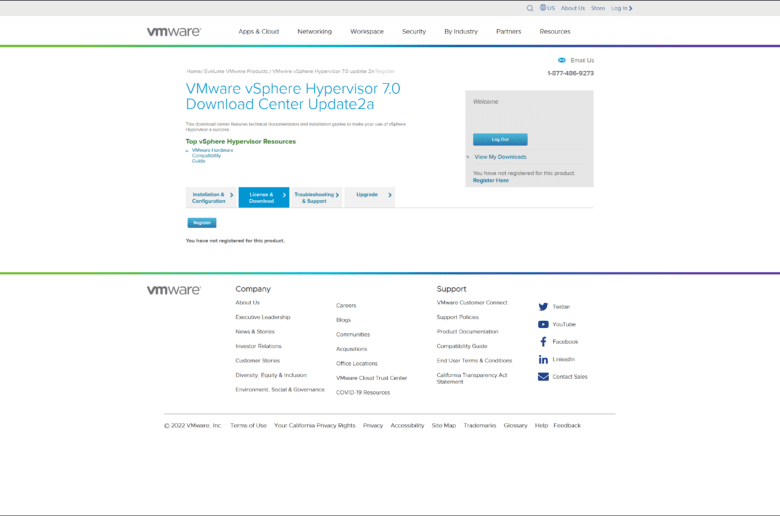The height and width of the screenshot is (516, 780).
Task: Open the Feedback footer link
Action: coord(567,425)
